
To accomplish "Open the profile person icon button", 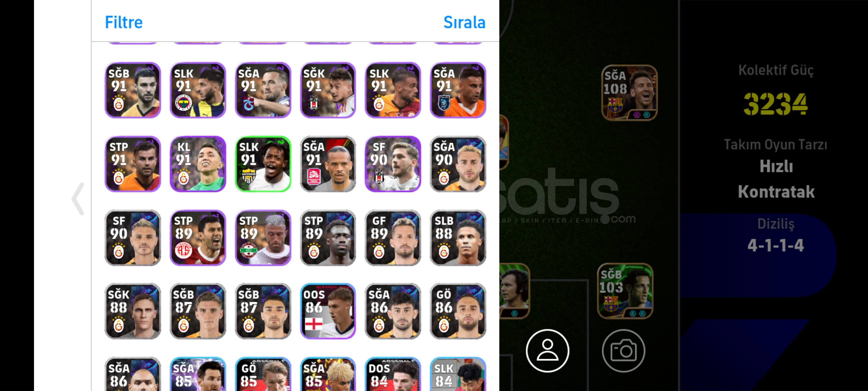I will (x=547, y=350).
